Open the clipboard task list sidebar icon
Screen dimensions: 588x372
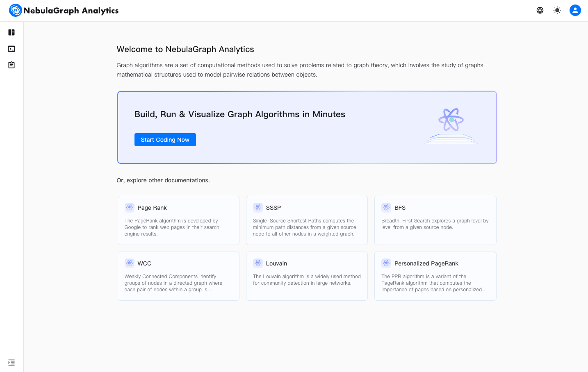[11, 65]
